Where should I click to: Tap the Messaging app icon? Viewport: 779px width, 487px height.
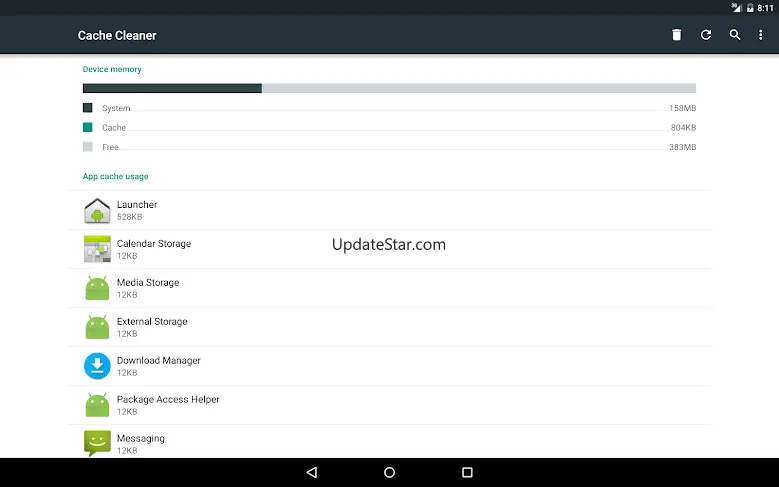point(97,443)
